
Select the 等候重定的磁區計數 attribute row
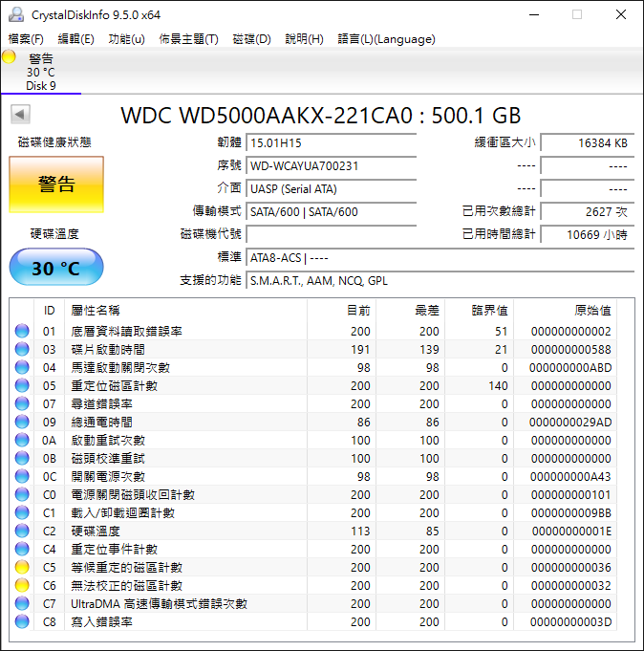click(313, 567)
